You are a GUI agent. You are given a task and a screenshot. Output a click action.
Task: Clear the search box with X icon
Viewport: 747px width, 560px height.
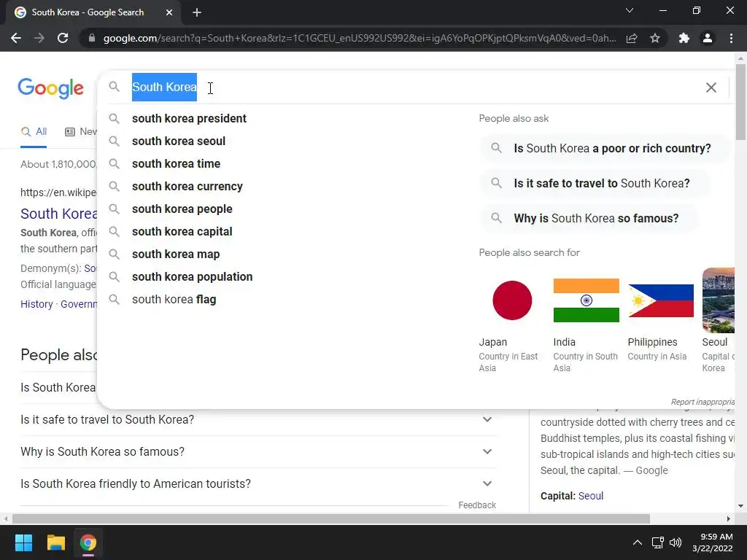(x=711, y=87)
